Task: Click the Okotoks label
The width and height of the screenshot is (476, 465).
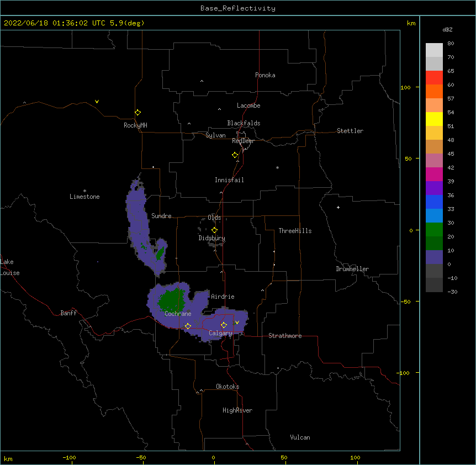Action: click(x=228, y=387)
